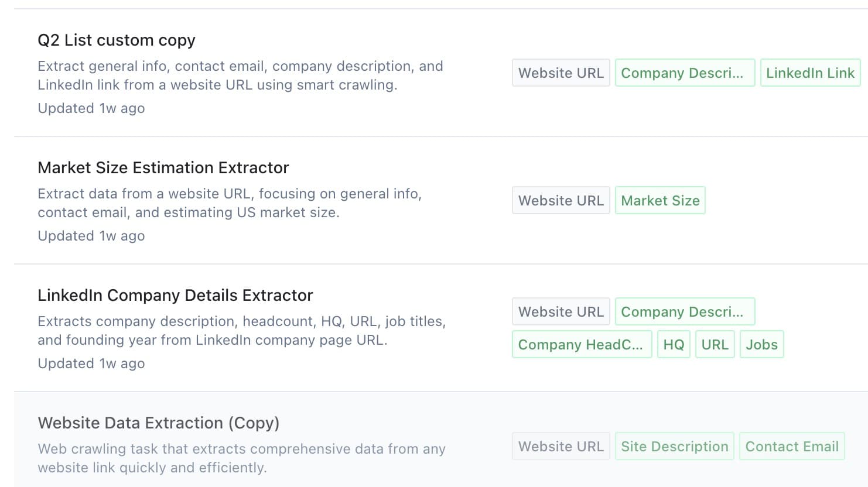Click the Jobs tag
This screenshot has width=868, height=487.
[761, 344]
